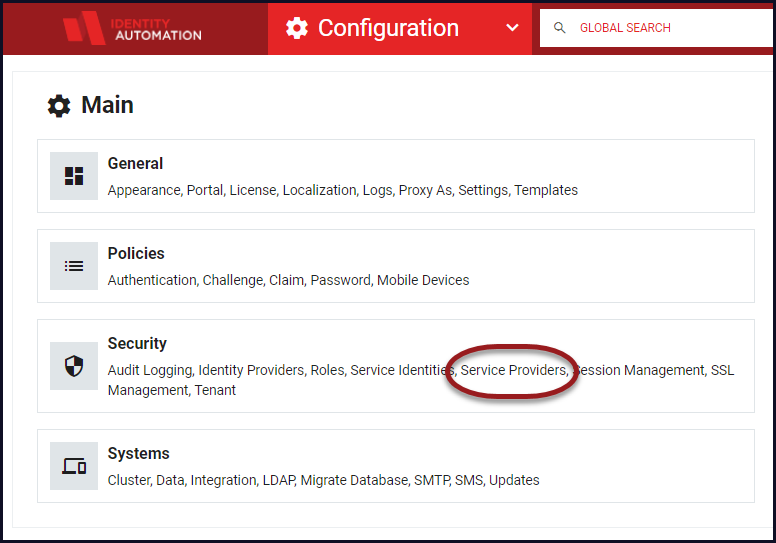
Task: Open Claim policies
Action: (286, 280)
